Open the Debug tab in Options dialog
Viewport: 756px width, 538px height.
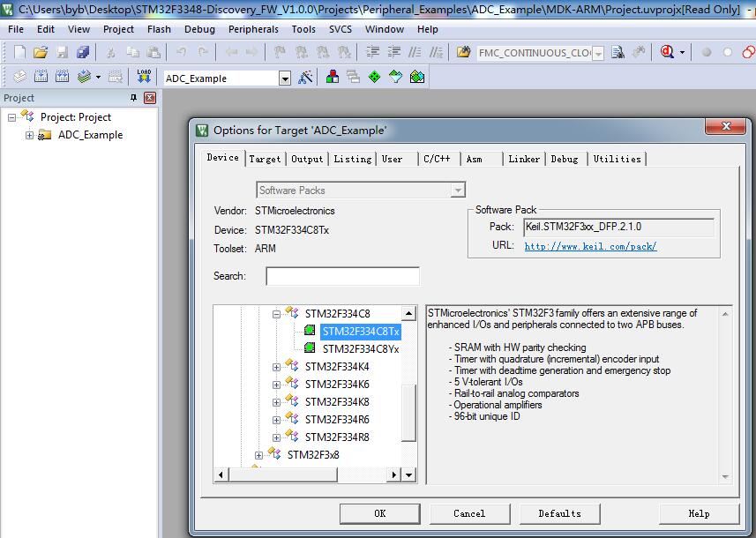tap(565, 159)
